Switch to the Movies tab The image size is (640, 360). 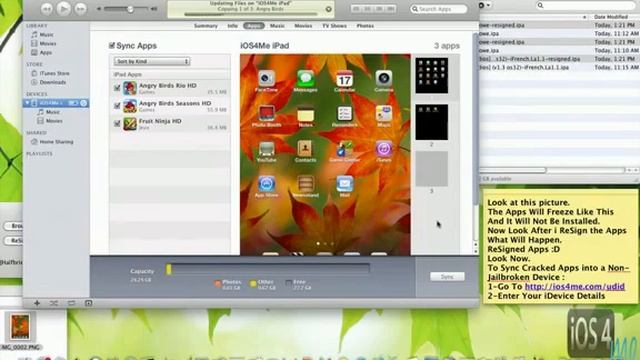tap(303, 26)
